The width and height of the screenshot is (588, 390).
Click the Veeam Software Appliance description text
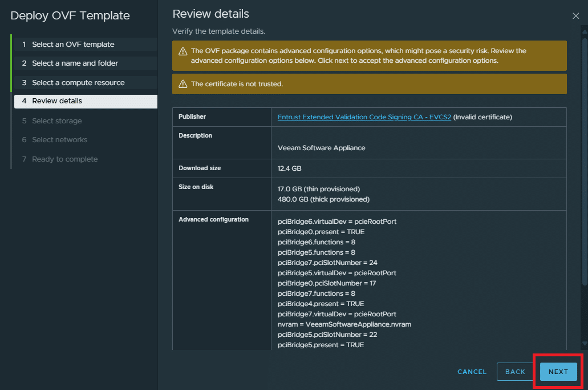coord(321,148)
